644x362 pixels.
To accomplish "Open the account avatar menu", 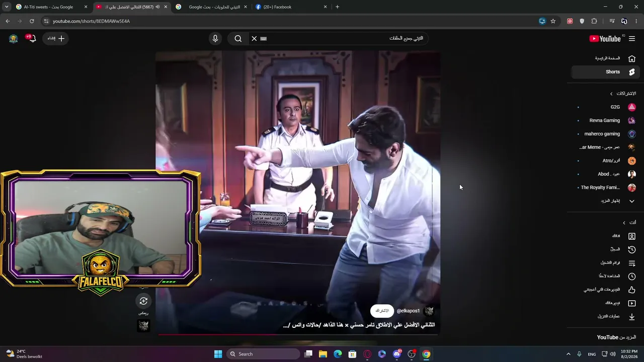I will tap(14, 39).
